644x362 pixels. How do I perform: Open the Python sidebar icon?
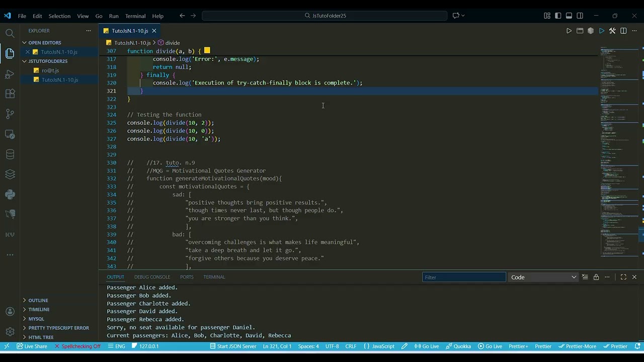[x=10, y=195]
